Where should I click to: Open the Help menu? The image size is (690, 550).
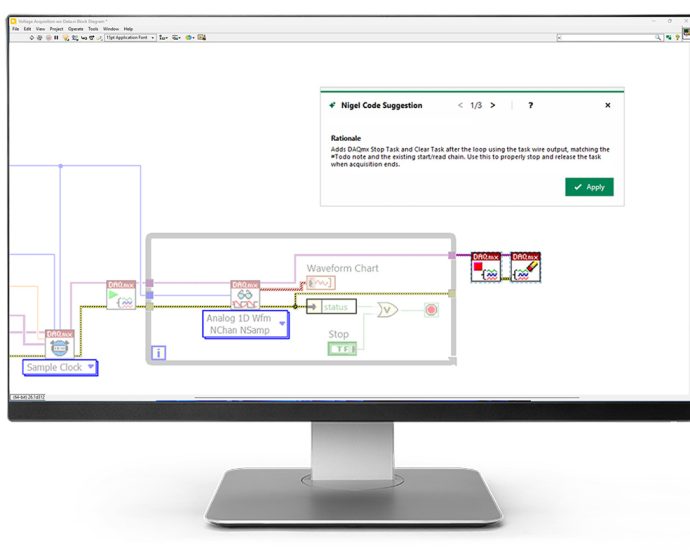pyautogui.click(x=128, y=29)
